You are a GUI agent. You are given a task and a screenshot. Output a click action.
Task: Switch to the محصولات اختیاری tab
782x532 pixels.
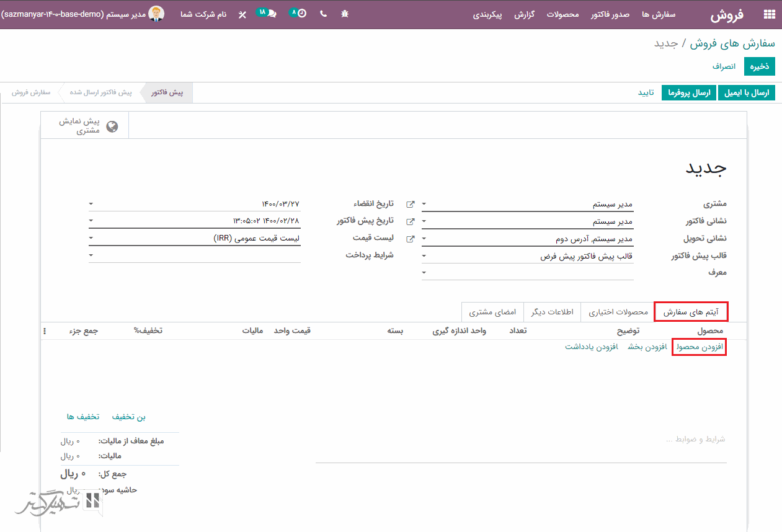(618, 312)
